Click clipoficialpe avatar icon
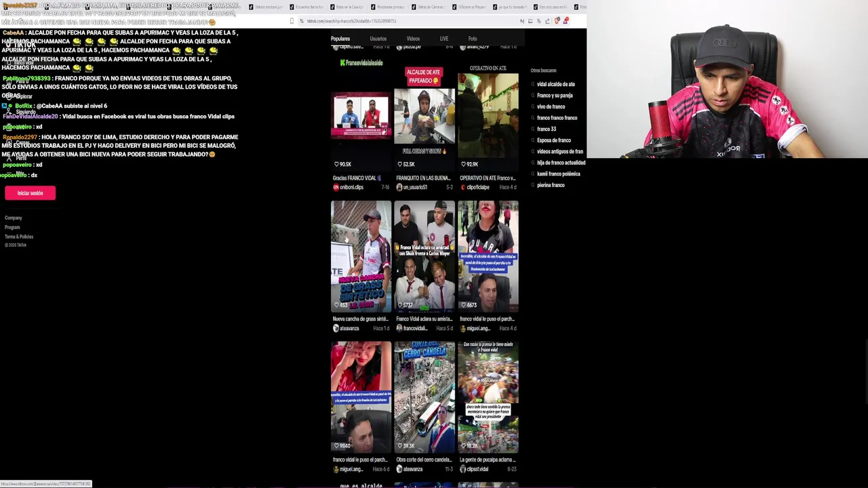This screenshot has width=868, height=488. click(463, 187)
